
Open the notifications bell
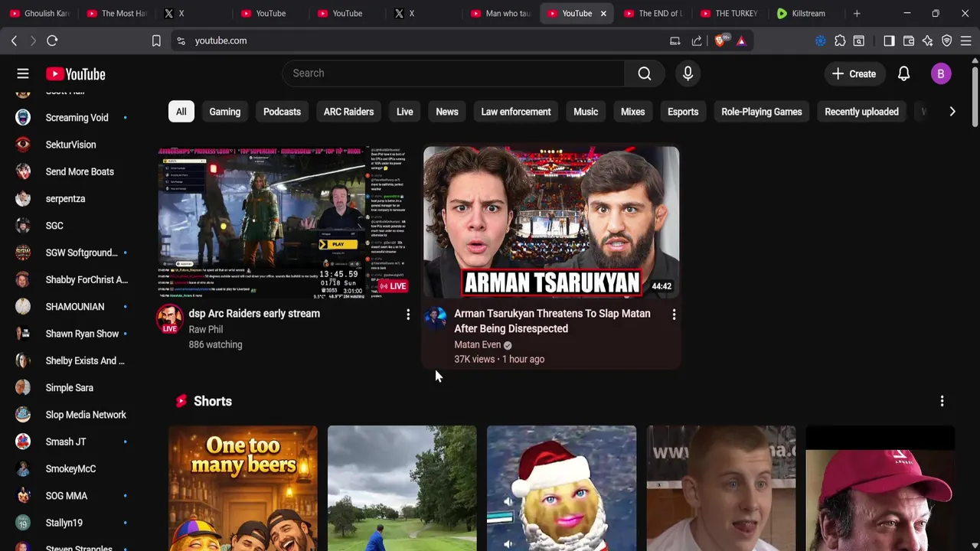click(903, 74)
